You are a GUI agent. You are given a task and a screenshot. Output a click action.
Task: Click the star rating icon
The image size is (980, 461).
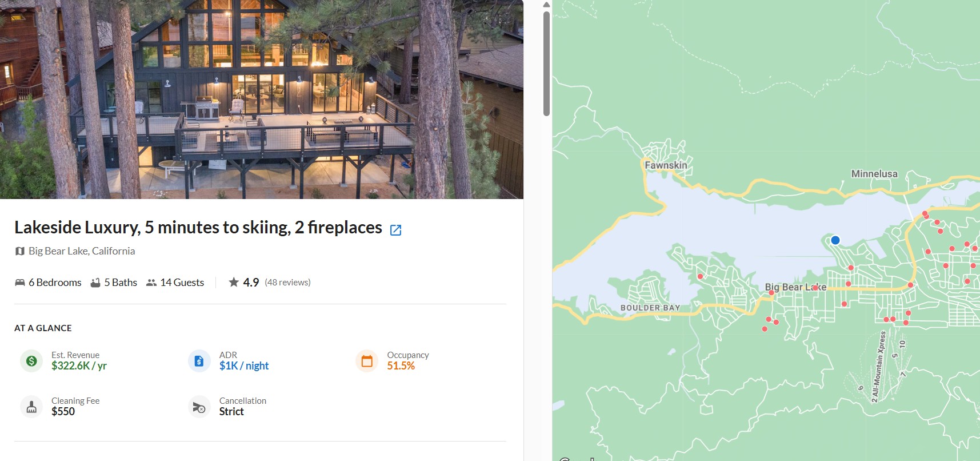click(x=234, y=282)
